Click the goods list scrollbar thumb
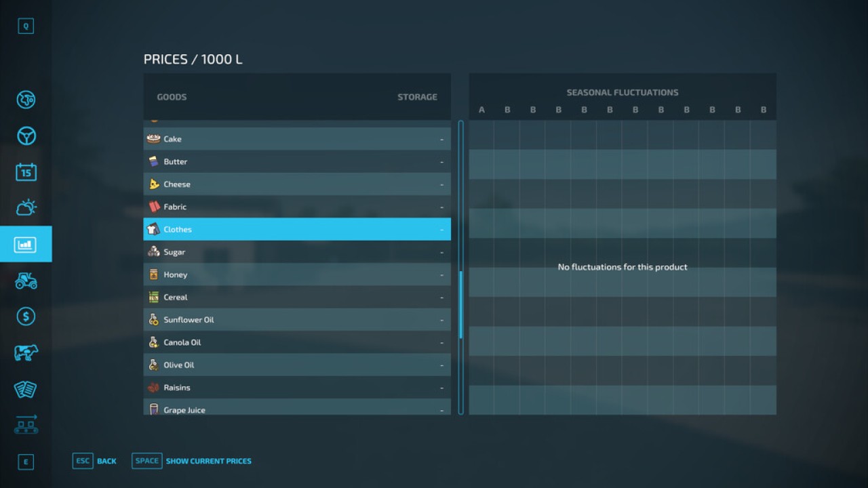The width and height of the screenshot is (868, 488). click(x=461, y=305)
